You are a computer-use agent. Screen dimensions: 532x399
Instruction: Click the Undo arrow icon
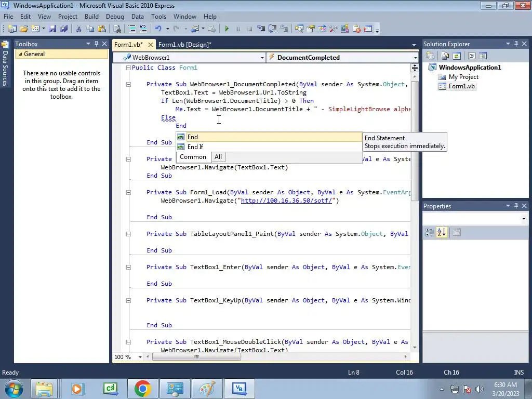[158, 29]
